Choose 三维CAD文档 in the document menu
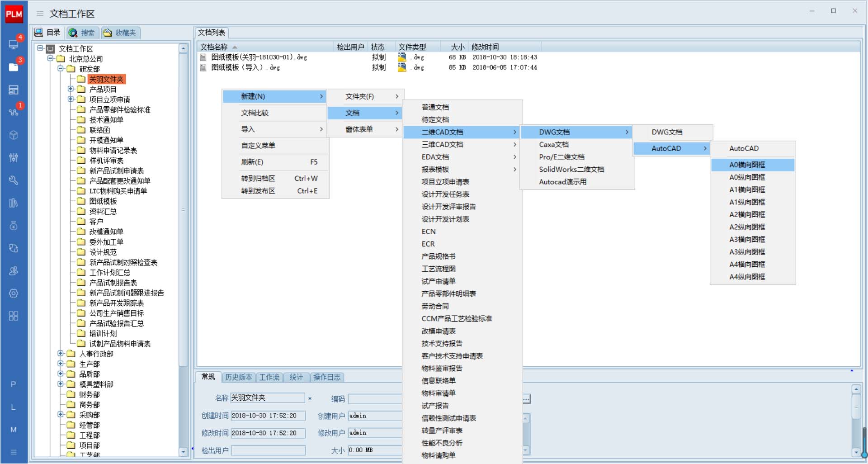The height and width of the screenshot is (464, 868). (x=442, y=144)
